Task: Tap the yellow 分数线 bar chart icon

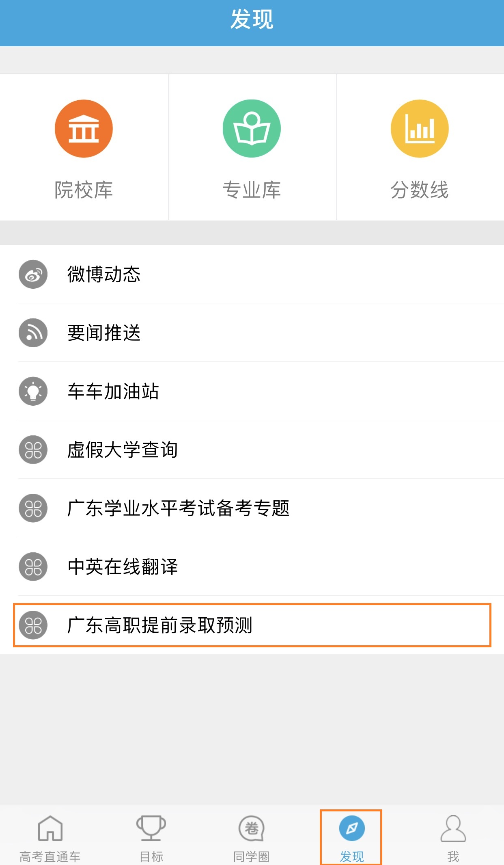Action: (x=420, y=129)
